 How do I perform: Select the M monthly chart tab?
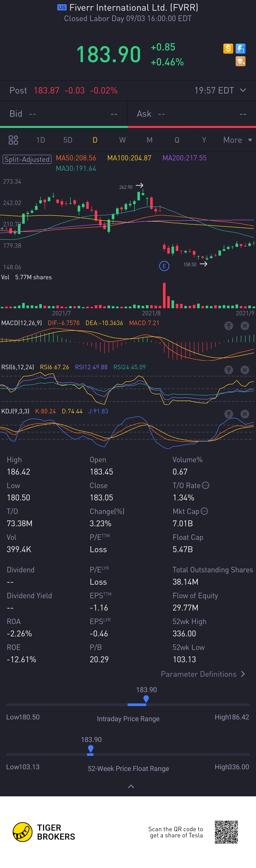point(150,140)
